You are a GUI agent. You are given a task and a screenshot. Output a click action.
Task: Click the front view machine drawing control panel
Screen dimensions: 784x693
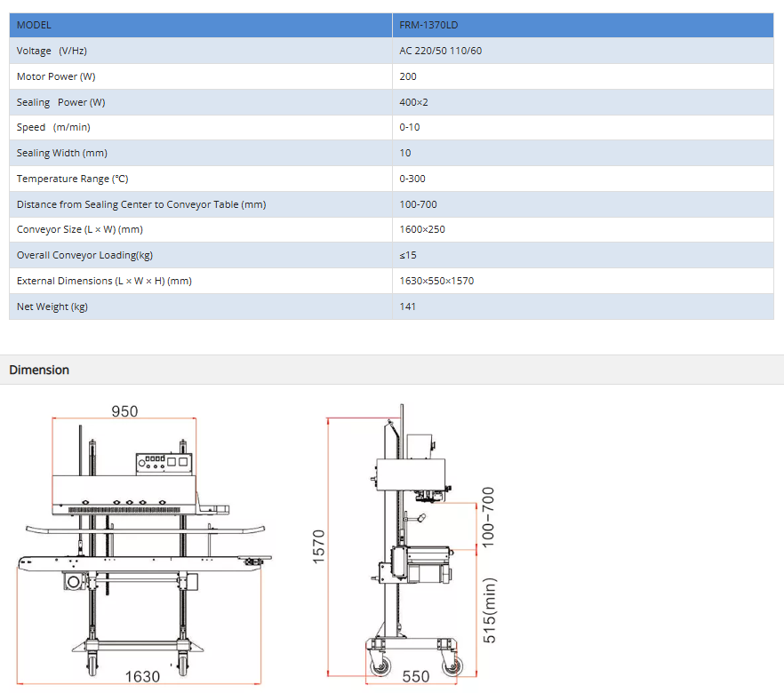click(x=162, y=463)
